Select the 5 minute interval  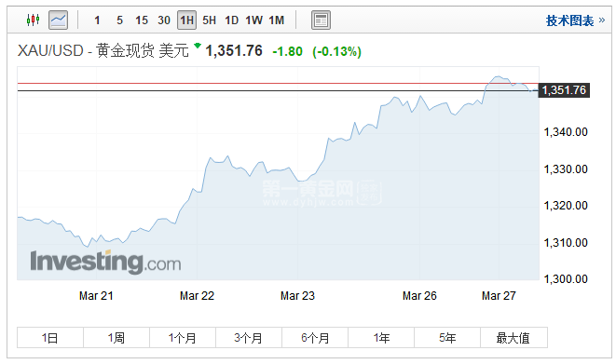[119, 20]
